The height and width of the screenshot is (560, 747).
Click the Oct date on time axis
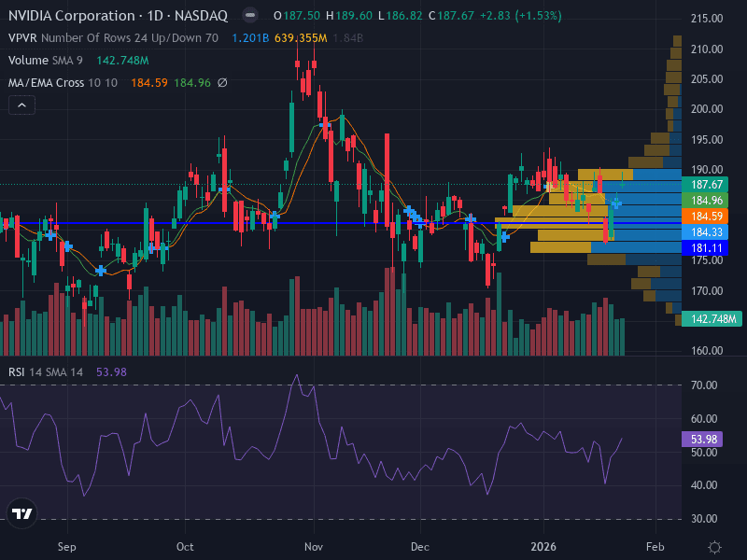(185, 547)
